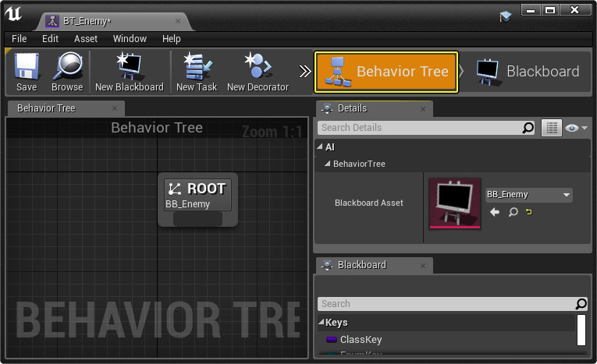Click the Blackboard Asset thumbnail
The height and width of the screenshot is (364, 597).
(455, 203)
